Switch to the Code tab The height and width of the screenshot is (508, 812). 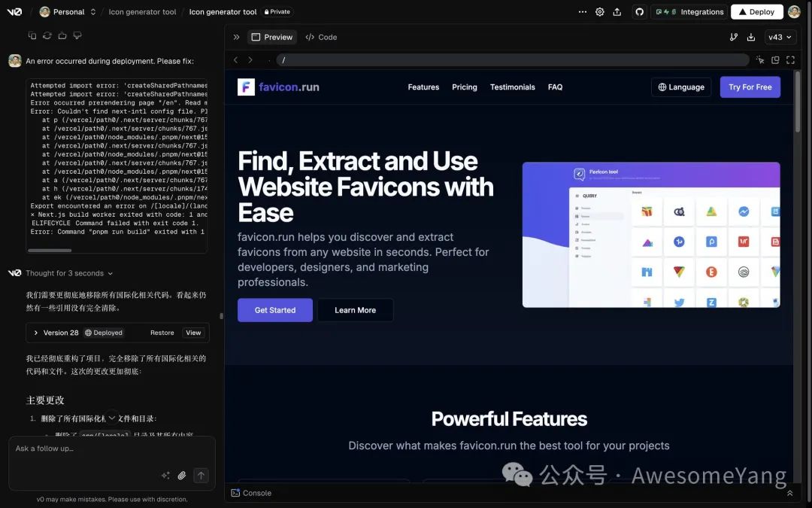pos(322,37)
